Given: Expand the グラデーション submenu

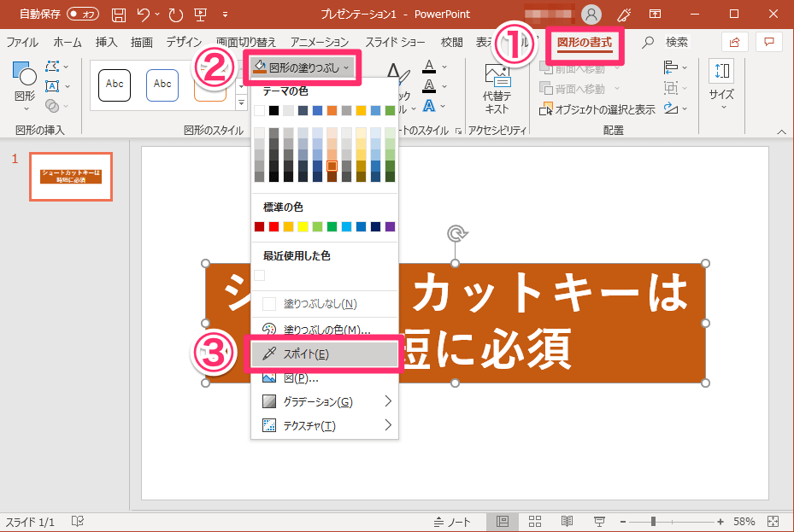Looking at the screenshot, I should (x=325, y=401).
